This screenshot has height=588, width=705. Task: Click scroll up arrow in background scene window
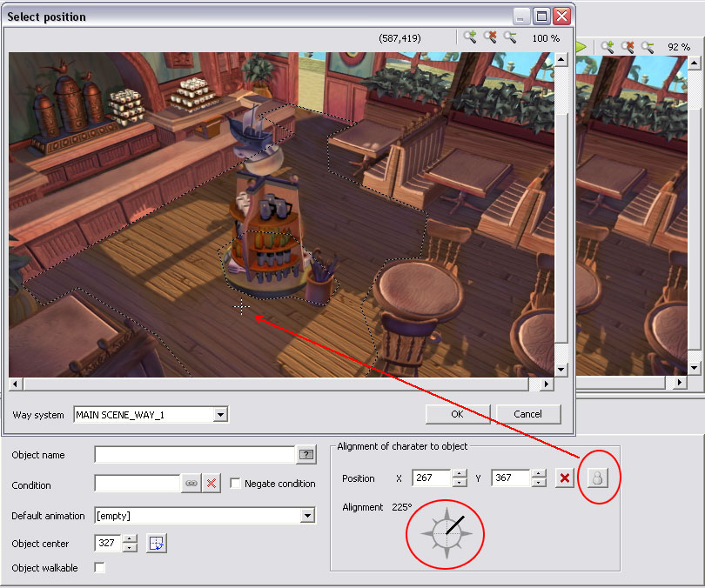click(695, 63)
